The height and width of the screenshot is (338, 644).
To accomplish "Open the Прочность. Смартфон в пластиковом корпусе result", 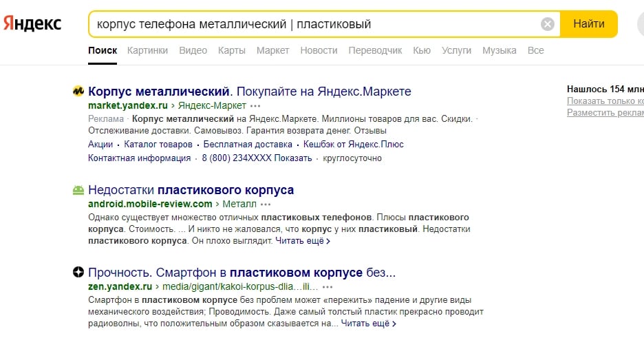I will pos(241,273).
